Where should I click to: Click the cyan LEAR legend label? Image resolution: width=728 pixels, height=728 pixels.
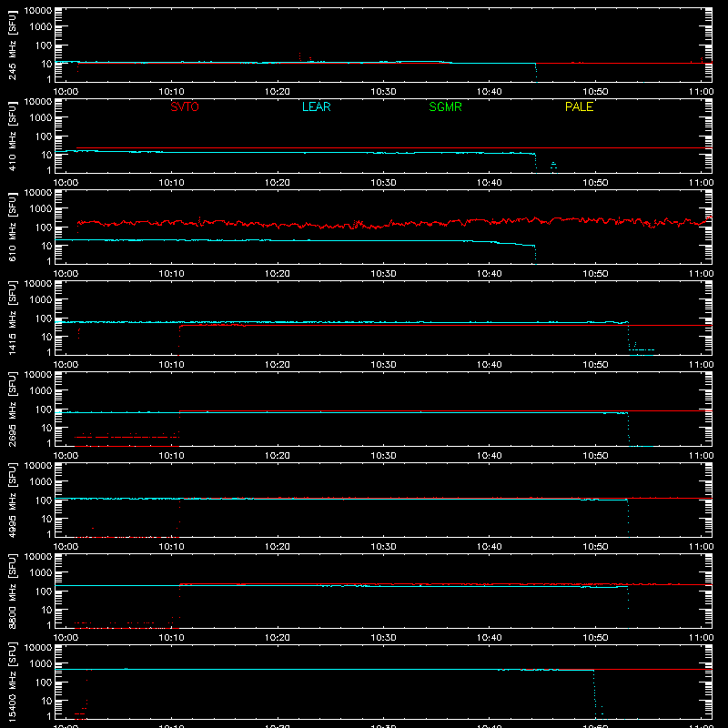tap(316, 106)
